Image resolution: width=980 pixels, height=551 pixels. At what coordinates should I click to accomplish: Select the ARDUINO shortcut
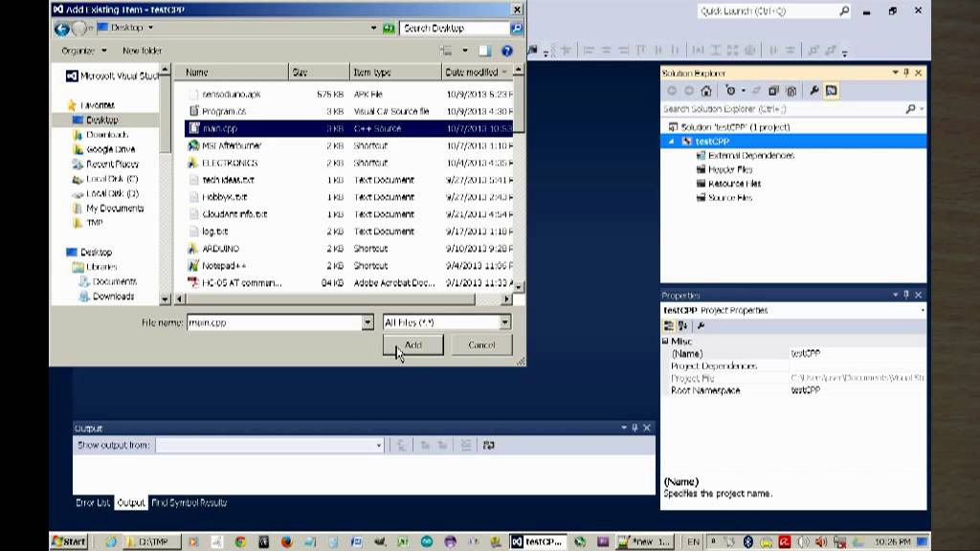(221, 249)
